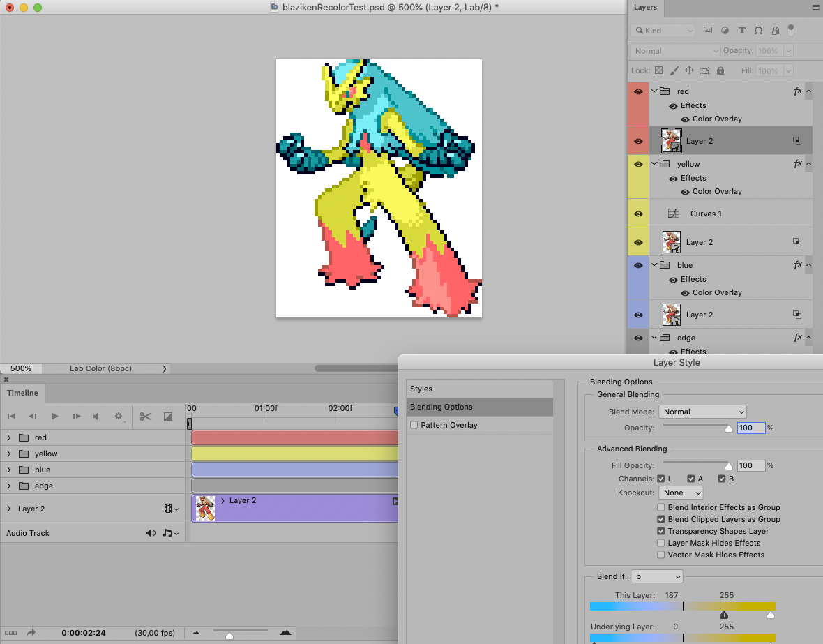823x644 pixels.
Task: Expand the yellow group in the Timeline
Action: 10,454
